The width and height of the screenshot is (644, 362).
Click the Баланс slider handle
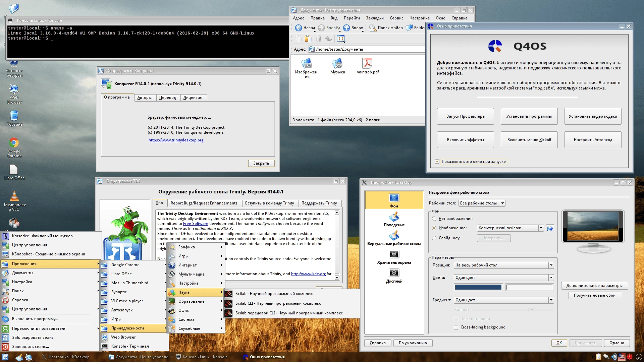coord(532,310)
